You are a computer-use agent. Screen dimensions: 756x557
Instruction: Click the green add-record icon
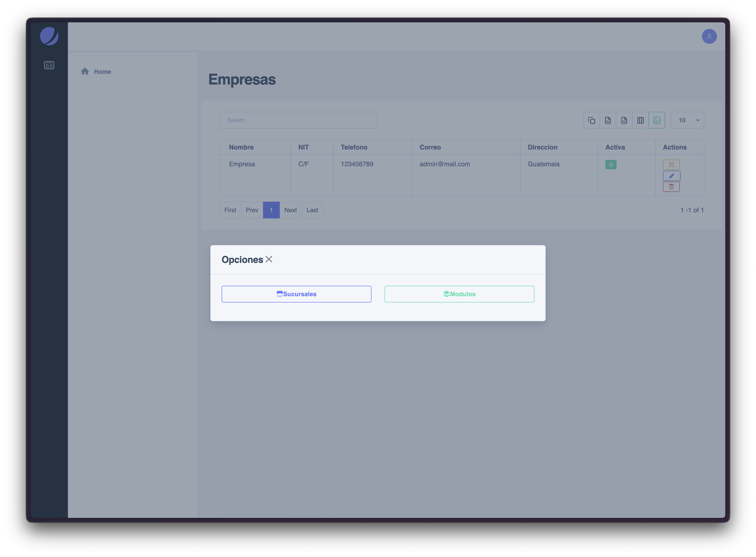coord(657,120)
